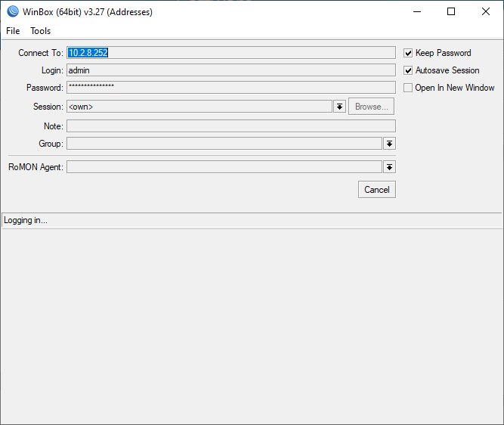This screenshot has height=425, width=504.
Task: Toggle the Autosave Session checkbox
Action: (408, 70)
